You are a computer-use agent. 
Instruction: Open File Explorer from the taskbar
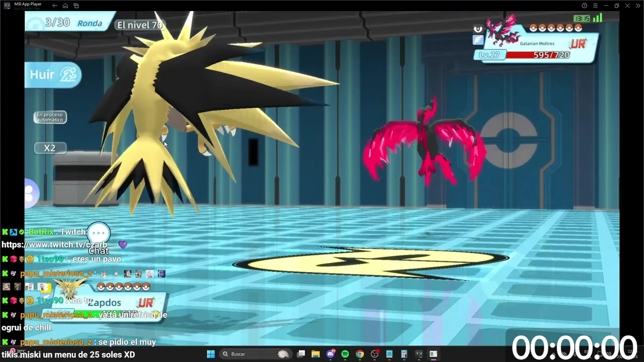click(x=315, y=354)
